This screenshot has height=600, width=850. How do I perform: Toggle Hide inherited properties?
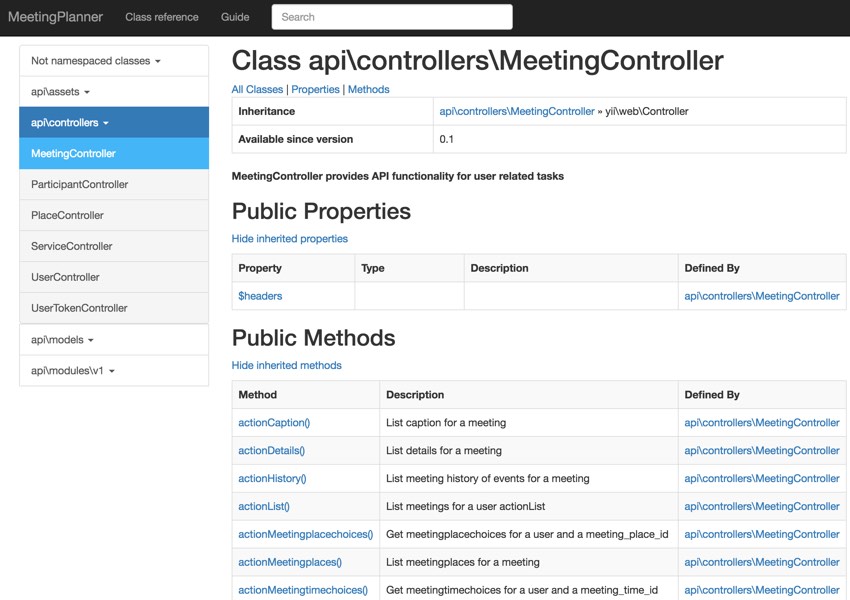click(289, 238)
